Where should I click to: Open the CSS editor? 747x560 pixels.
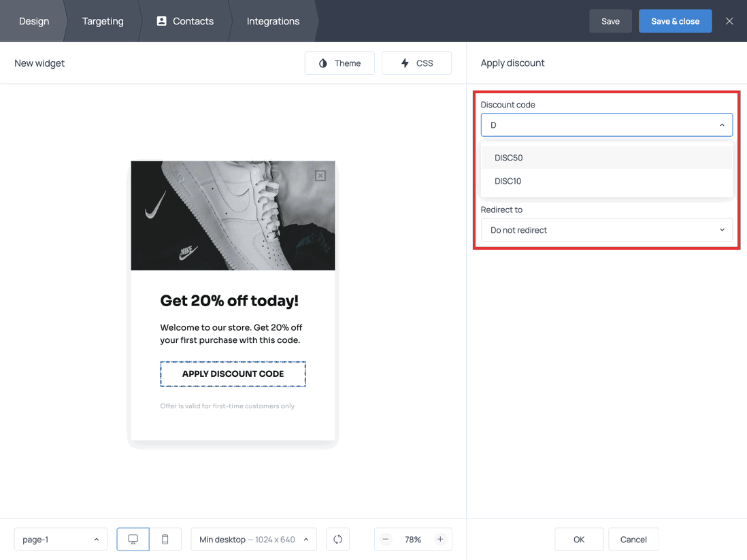click(x=416, y=63)
